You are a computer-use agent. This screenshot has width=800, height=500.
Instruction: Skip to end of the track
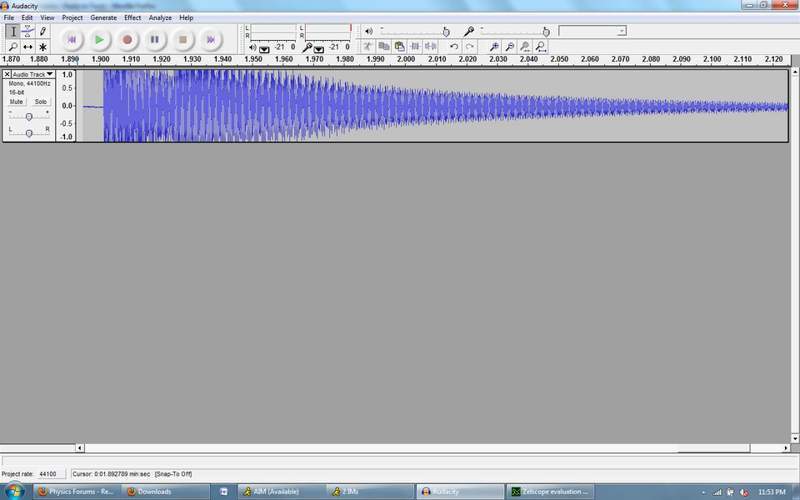[210, 39]
